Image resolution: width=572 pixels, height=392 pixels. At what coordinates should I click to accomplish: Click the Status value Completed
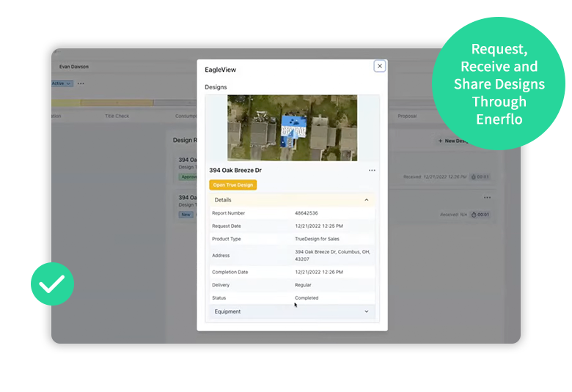pos(307,298)
